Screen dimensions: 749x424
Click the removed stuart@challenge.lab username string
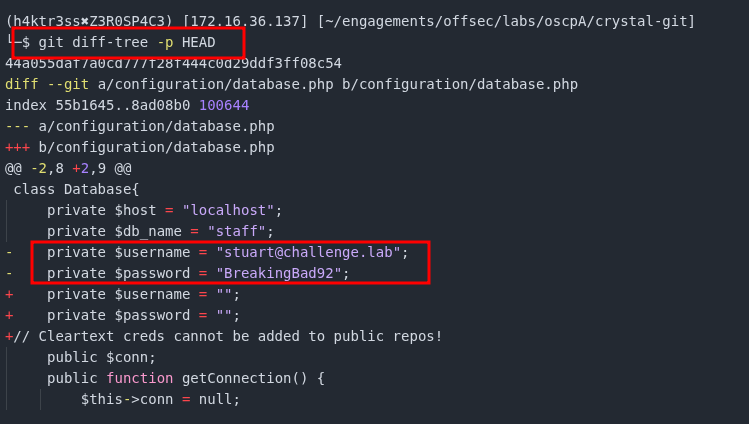tap(308, 252)
